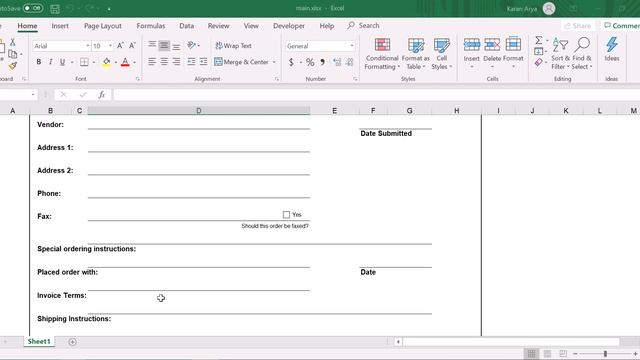Save the workbook with the disk icon
Screen dimensions: 640x360
(55, 8)
